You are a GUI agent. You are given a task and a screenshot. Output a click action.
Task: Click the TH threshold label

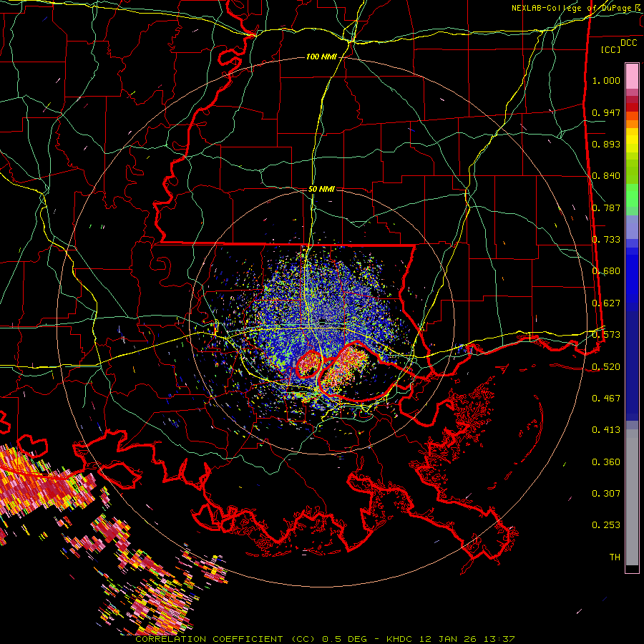[615, 557]
